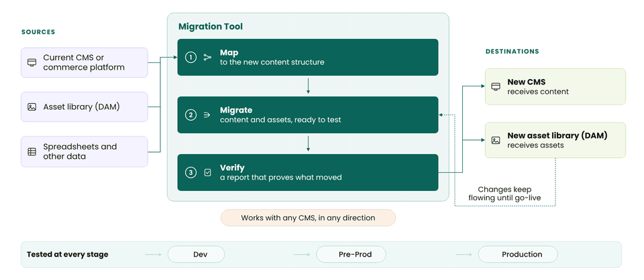
Task: Click the receives content text
Action: click(538, 91)
